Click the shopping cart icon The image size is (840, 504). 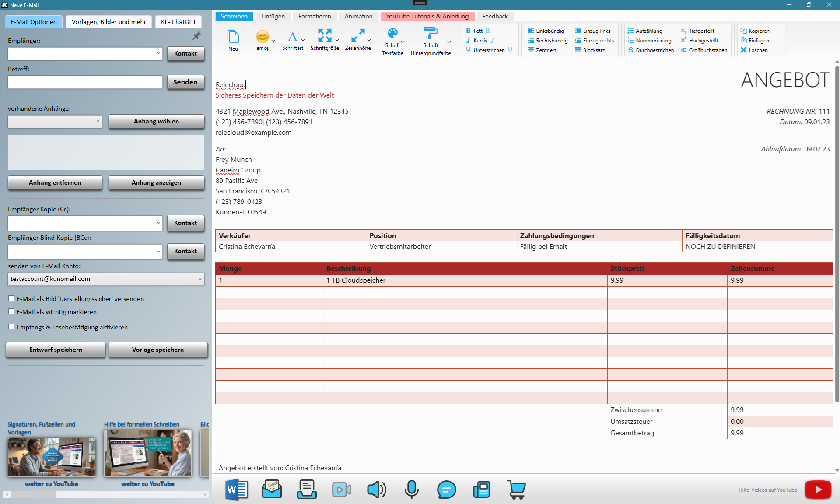click(516, 490)
